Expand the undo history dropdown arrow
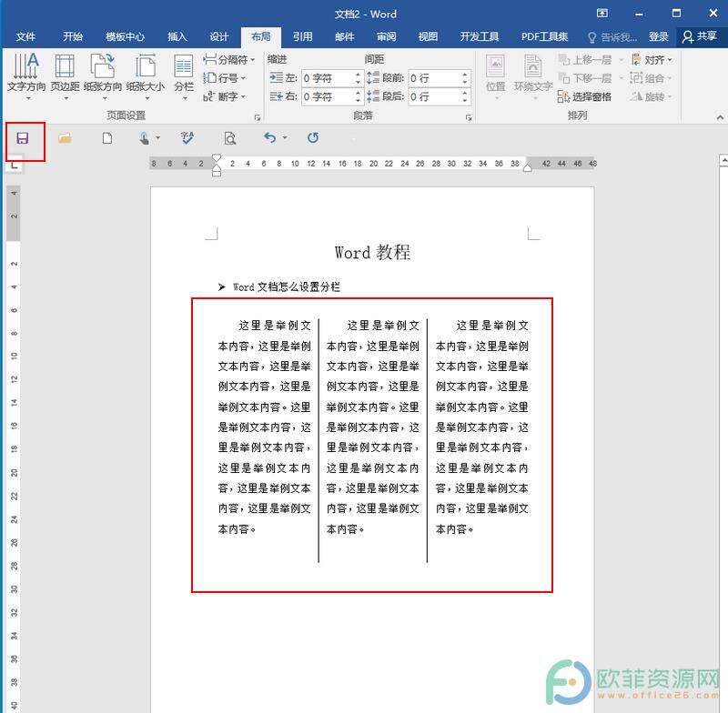 coord(285,137)
